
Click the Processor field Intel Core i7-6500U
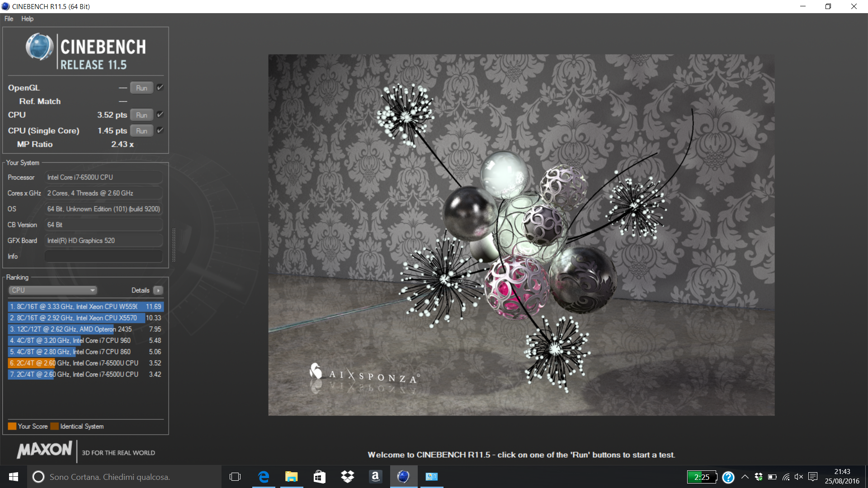[x=104, y=177]
